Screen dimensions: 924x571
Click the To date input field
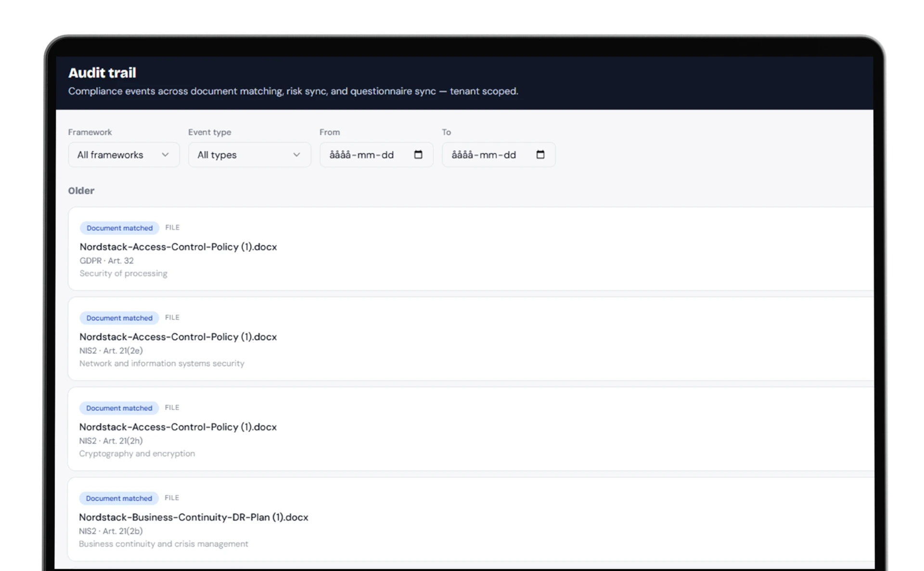[x=499, y=155]
